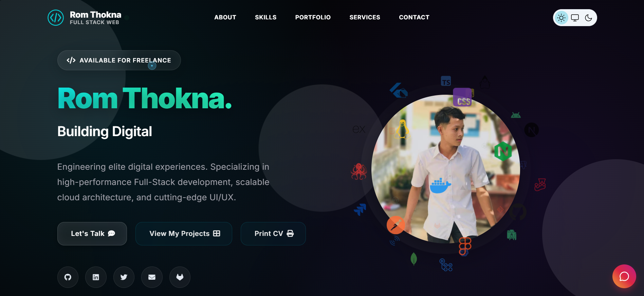The image size is (644, 296).
Task: Navigate to the Portfolio menu item
Action: (313, 17)
